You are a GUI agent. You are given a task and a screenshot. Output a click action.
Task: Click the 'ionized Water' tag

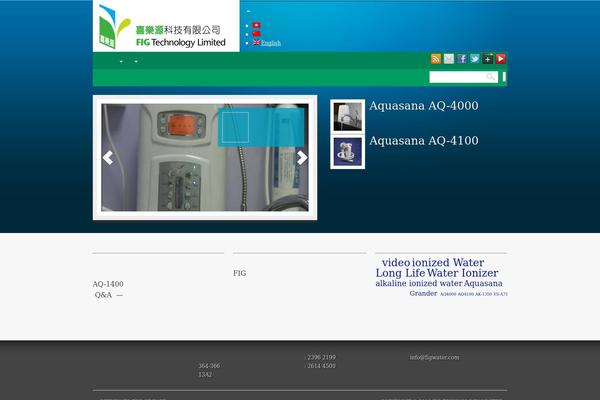tap(448, 263)
